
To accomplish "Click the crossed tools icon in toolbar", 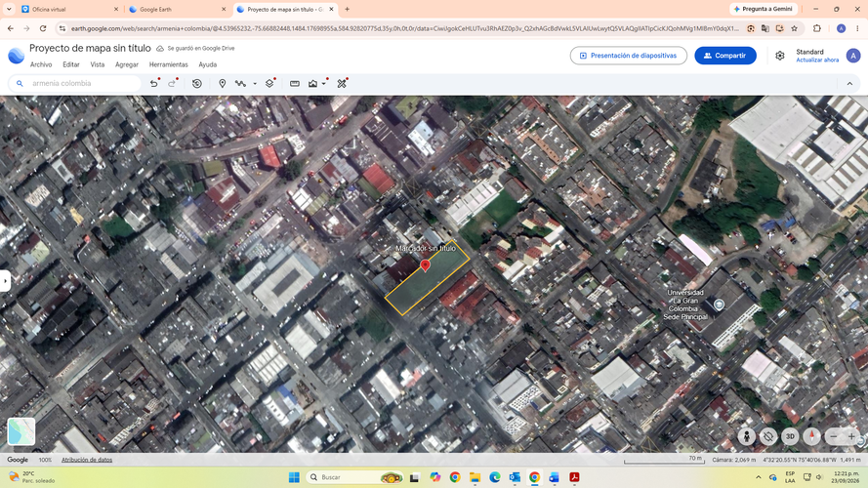I will [x=342, y=84].
